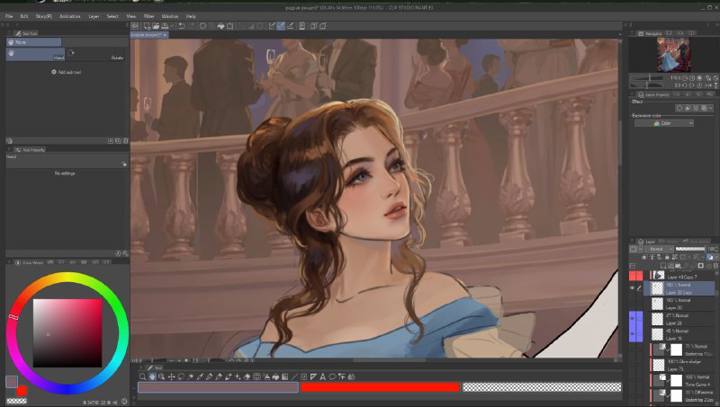Toggle highlighted Snap to Special Ruler
This screenshot has width=720, height=407.
click(281, 26)
